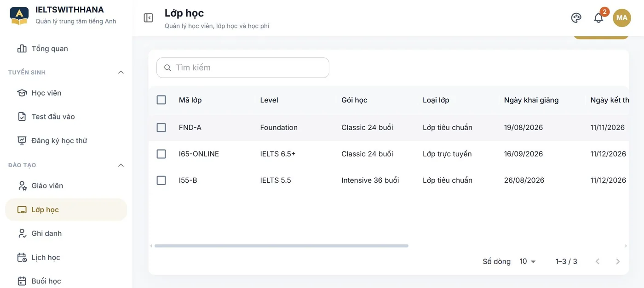The image size is (644, 288).
Task: Open Buổi học in the sidebar
Action: coord(66,281)
